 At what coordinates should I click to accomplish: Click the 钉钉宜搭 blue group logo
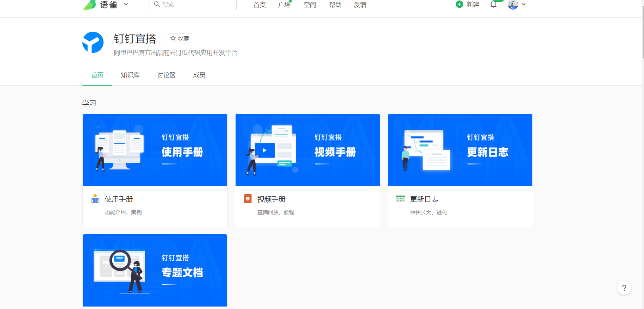[93, 42]
